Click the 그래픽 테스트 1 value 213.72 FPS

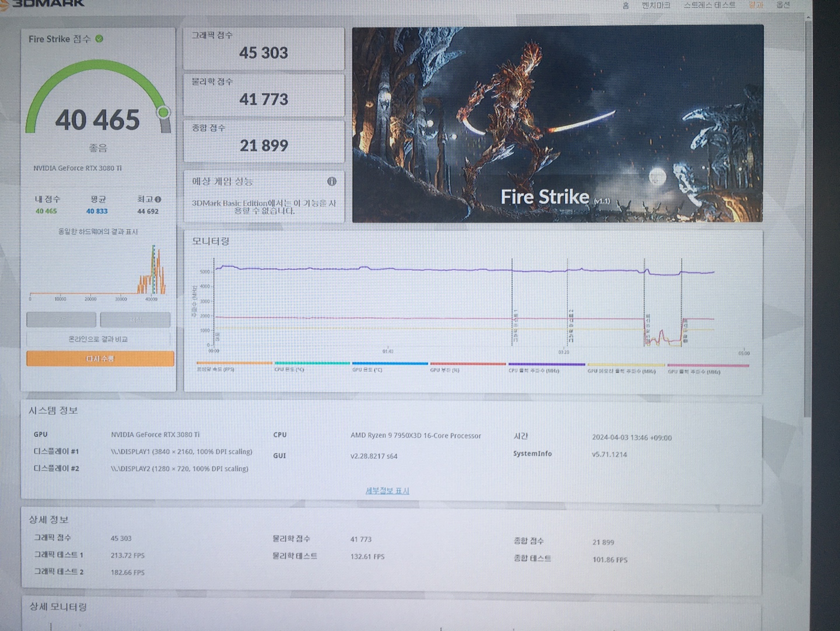(x=128, y=556)
